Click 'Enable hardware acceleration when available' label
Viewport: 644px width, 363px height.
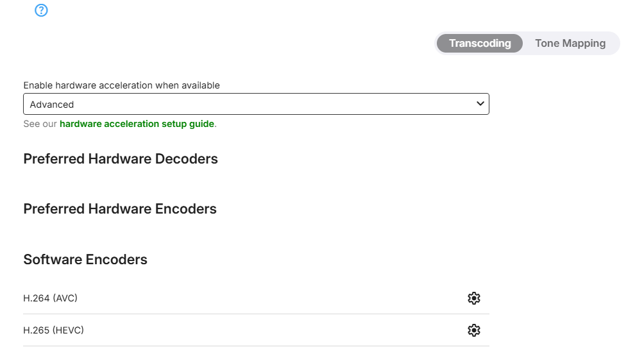[x=122, y=85]
